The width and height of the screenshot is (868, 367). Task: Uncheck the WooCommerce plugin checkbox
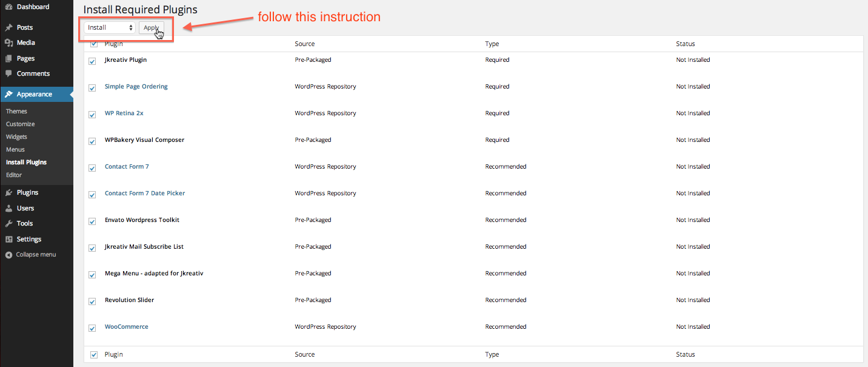92,328
